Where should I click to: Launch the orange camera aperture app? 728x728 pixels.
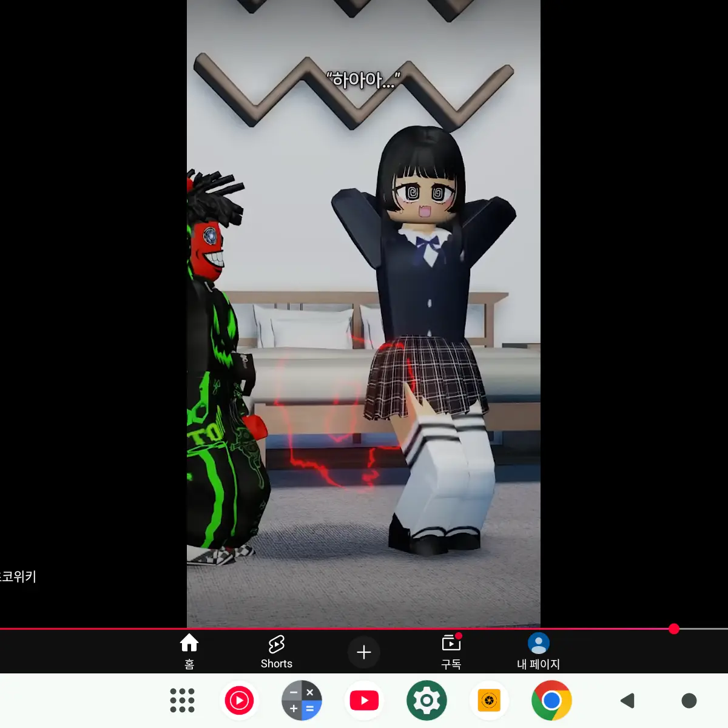(x=489, y=701)
